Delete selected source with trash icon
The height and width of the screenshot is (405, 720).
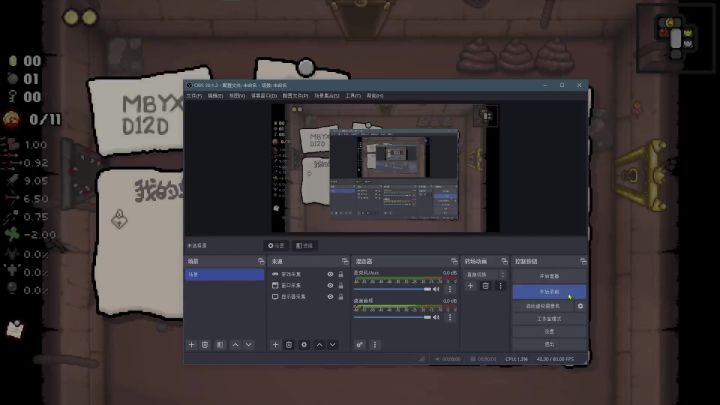(x=289, y=344)
